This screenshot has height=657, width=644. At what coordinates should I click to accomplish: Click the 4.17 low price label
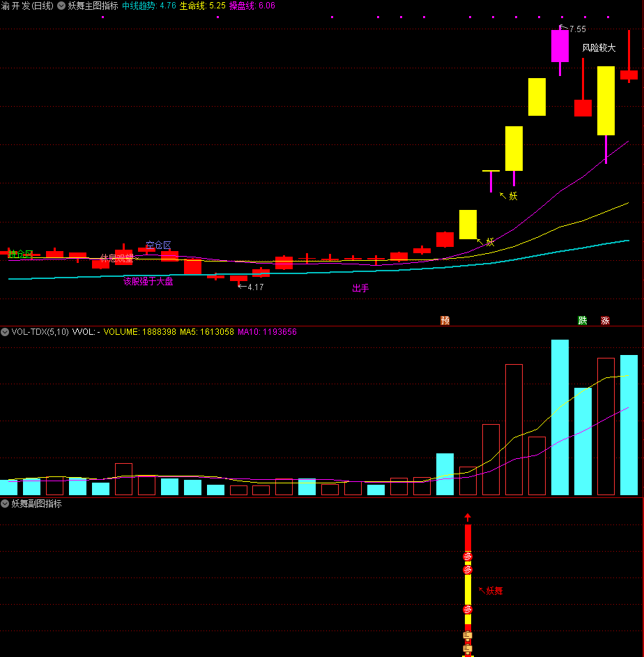(x=255, y=287)
